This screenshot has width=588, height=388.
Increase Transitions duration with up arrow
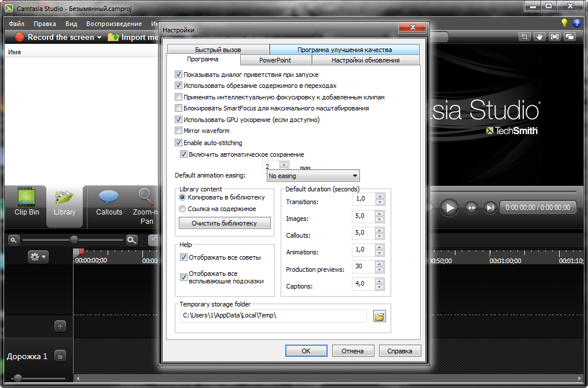pos(380,196)
